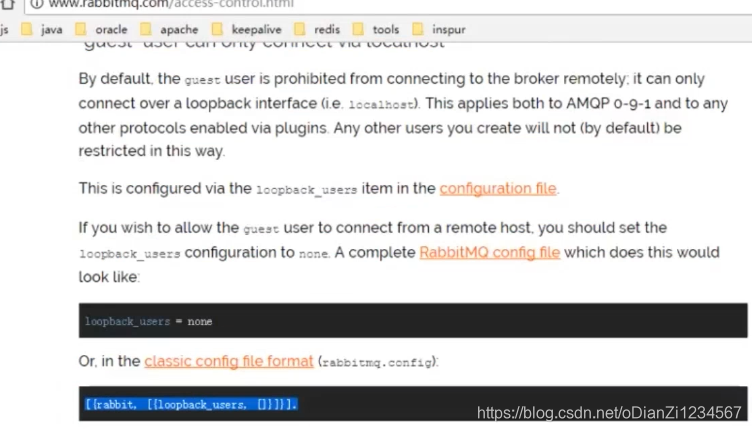Click the loopback_users = none code block

(x=413, y=320)
